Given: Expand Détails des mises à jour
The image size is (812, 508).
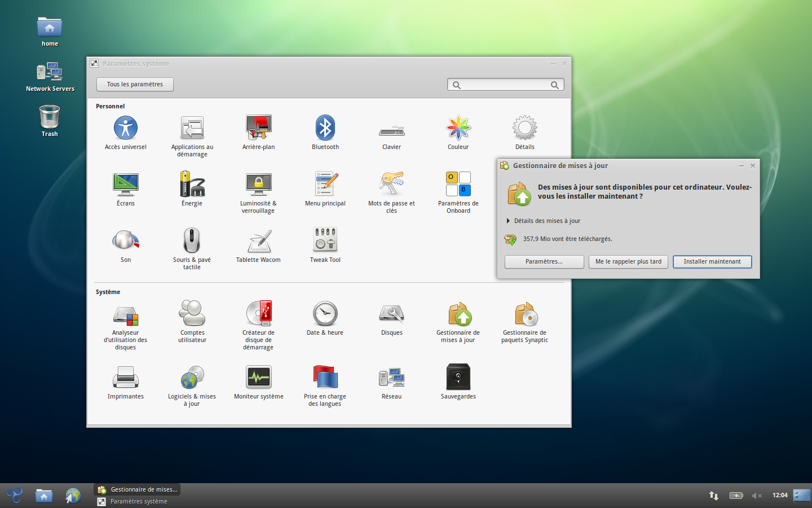Looking at the screenshot, I should (544, 221).
